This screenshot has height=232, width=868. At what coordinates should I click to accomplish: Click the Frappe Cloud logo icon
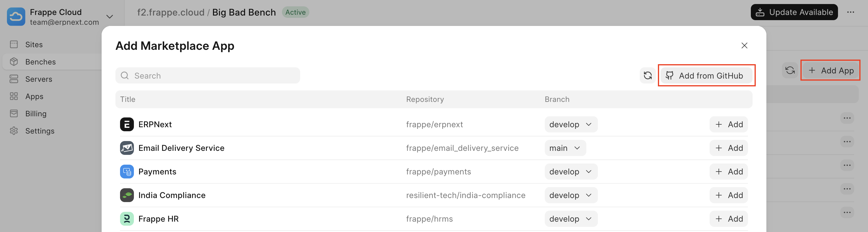(16, 16)
